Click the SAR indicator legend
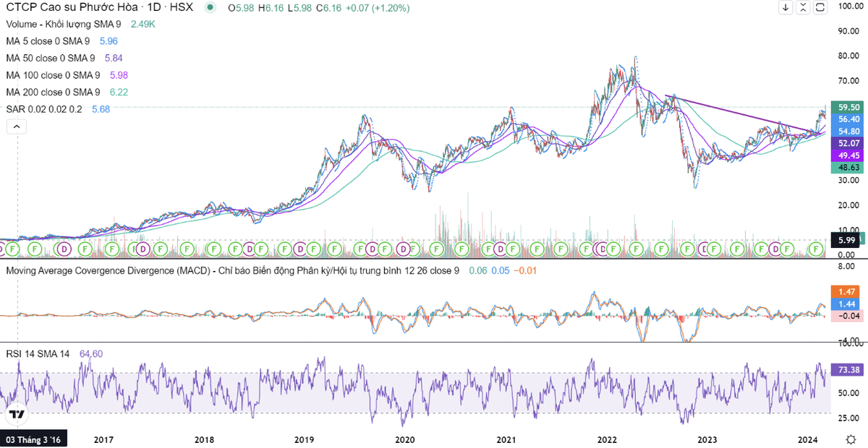Image resolution: width=868 pixels, height=448 pixels. click(x=43, y=108)
